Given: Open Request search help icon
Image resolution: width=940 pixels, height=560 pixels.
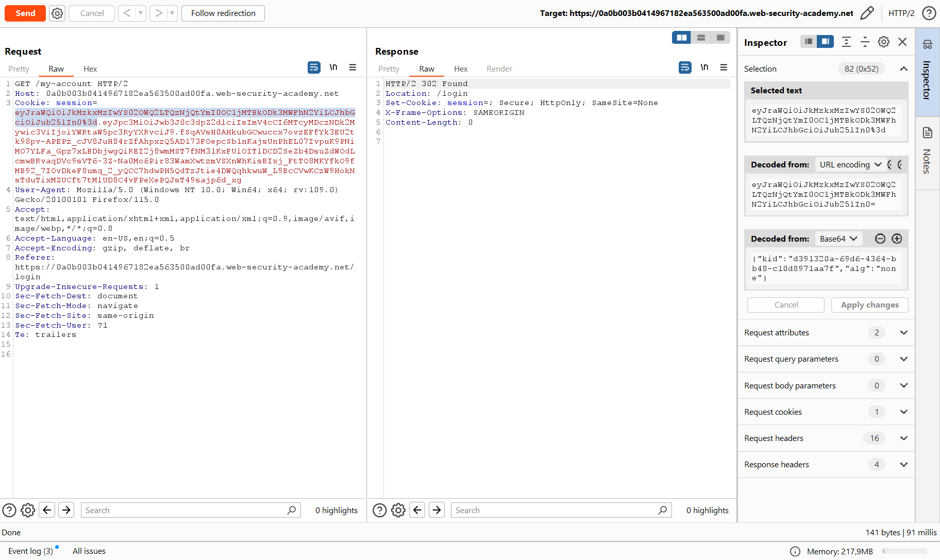Looking at the screenshot, I should pos(9,511).
